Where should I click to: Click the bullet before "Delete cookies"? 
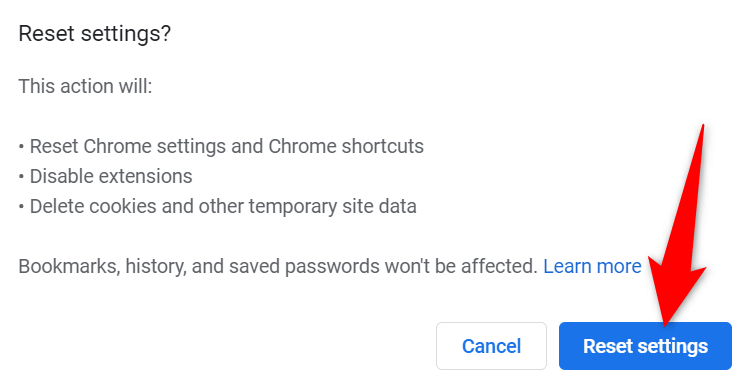[21, 207]
